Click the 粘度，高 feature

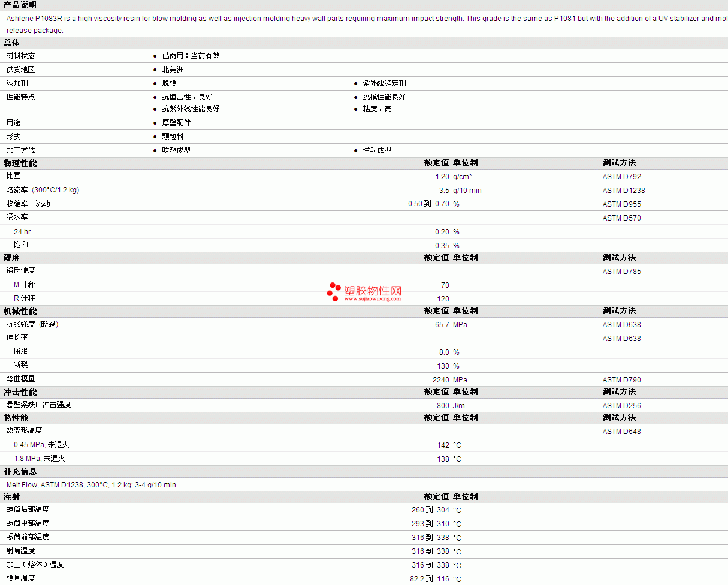[377, 109]
